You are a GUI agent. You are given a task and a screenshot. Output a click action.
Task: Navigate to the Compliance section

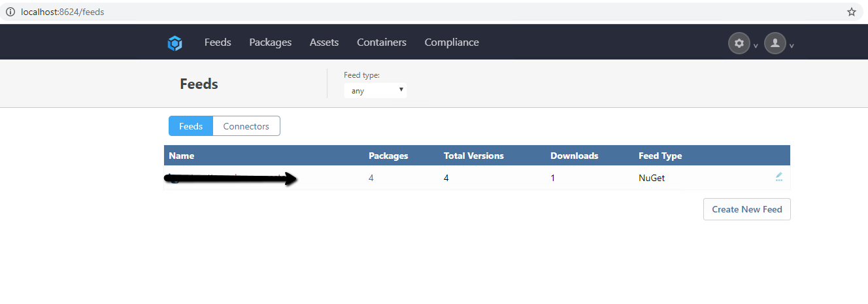coord(452,42)
